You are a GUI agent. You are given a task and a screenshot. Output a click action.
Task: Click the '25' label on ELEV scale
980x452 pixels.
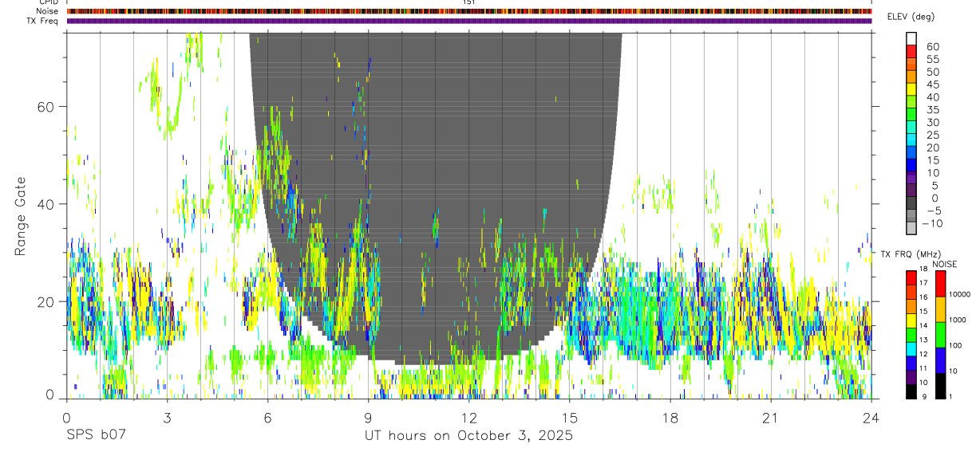tap(933, 135)
